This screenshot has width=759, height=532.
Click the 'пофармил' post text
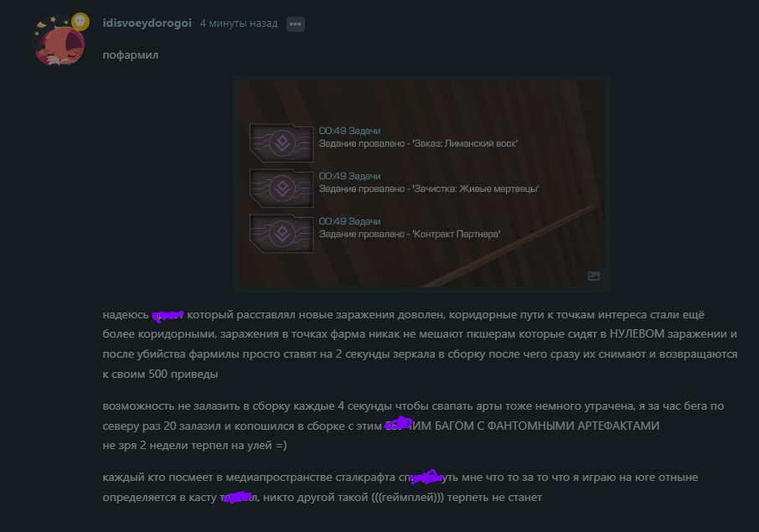130,55
